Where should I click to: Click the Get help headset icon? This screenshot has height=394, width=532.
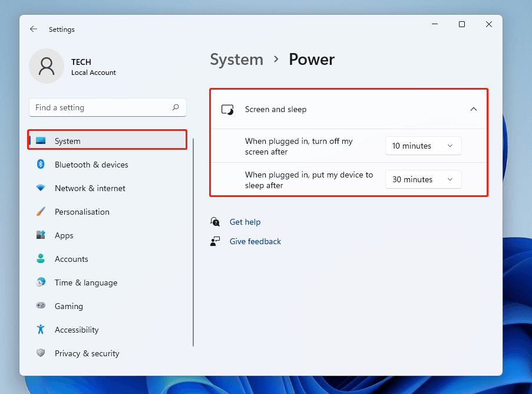215,222
